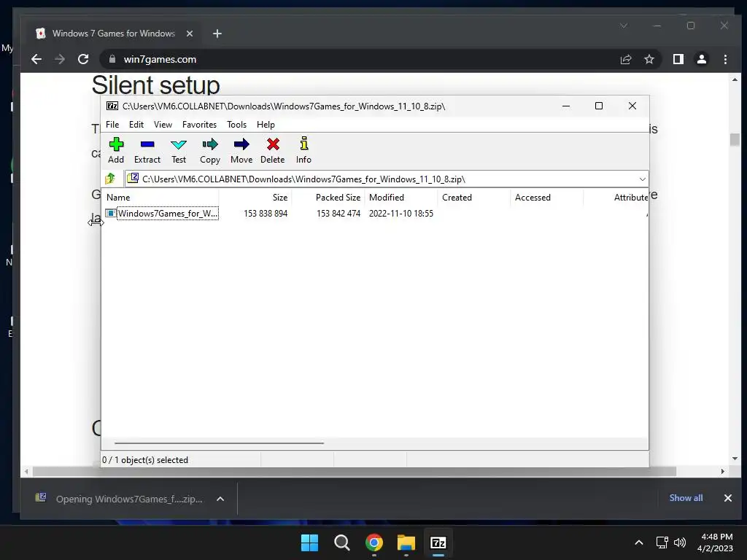Select the Copy toolbar icon
The width and height of the screenshot is (747, 560).
(210, 144)
